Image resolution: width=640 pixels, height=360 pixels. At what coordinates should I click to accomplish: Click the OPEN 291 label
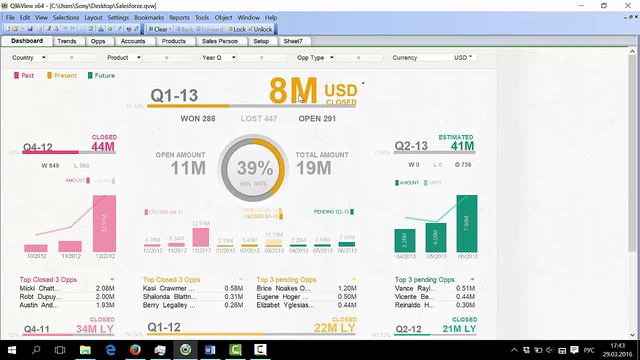click(317, 119)
